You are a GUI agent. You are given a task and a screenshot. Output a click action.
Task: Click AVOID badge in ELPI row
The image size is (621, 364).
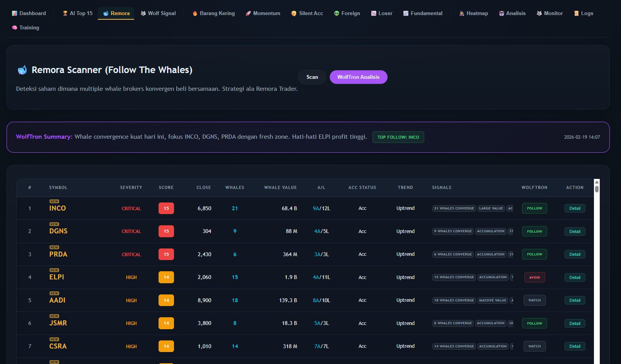tap(534, 277)
